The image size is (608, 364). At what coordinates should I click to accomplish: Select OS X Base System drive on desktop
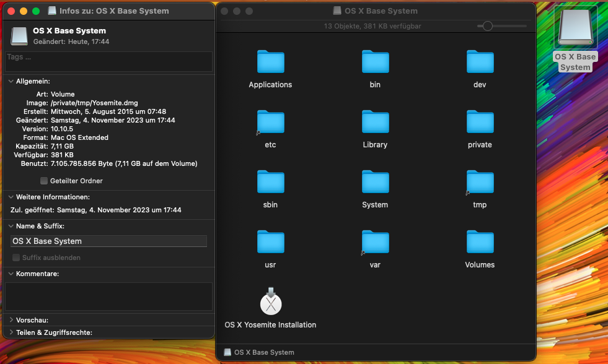click(575, 27)
